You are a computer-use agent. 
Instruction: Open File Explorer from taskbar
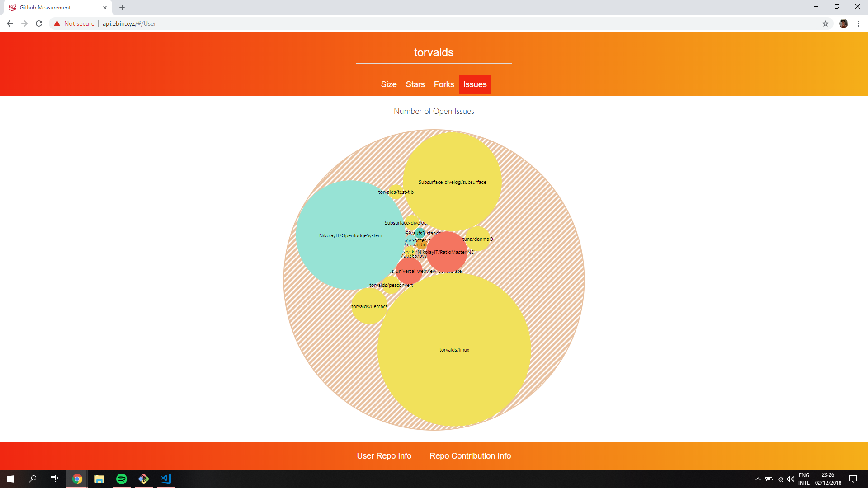click(x=99, y=479)
